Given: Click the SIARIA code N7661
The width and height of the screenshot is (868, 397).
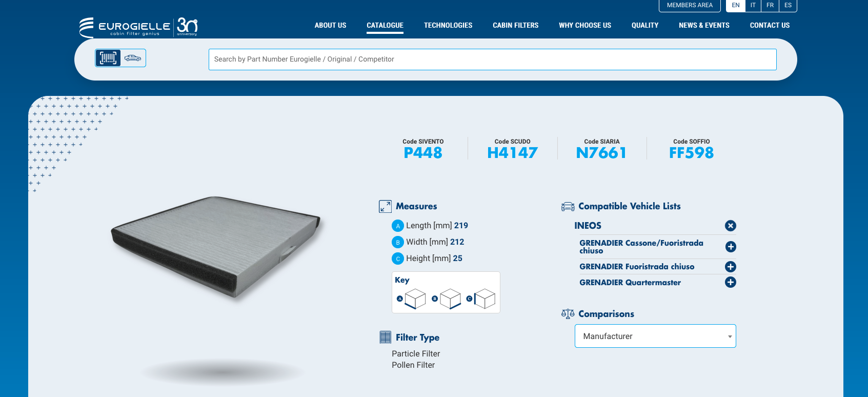Looking at the screenshot, I should pos(601,153).
